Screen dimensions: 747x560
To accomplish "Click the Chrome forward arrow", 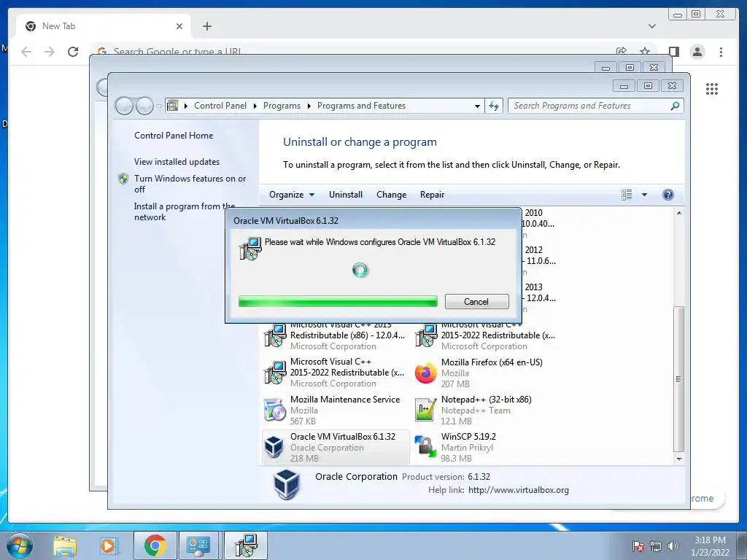I will point(50,52).
